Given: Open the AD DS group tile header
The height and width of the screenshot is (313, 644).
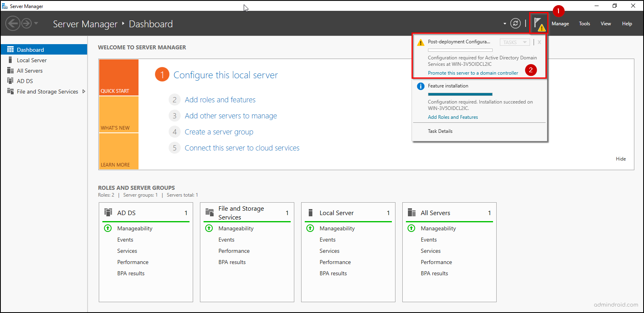Looking at the screenshot, I should [146, 213].
